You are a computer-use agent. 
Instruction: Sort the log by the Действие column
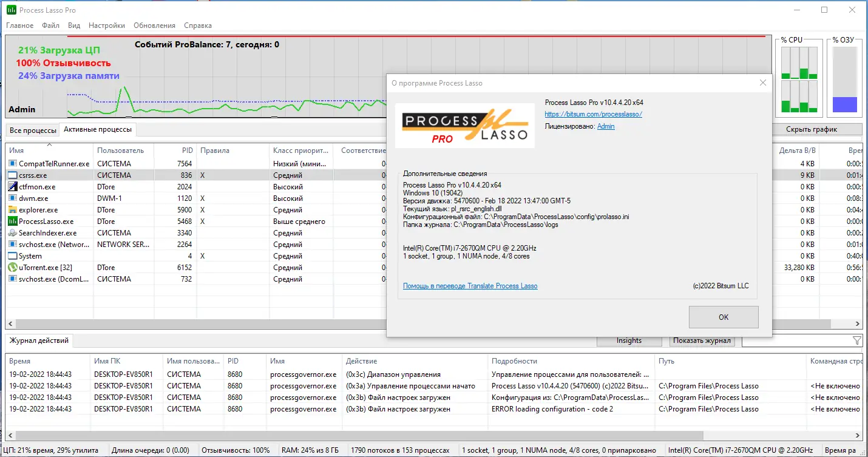coord(415,361)
